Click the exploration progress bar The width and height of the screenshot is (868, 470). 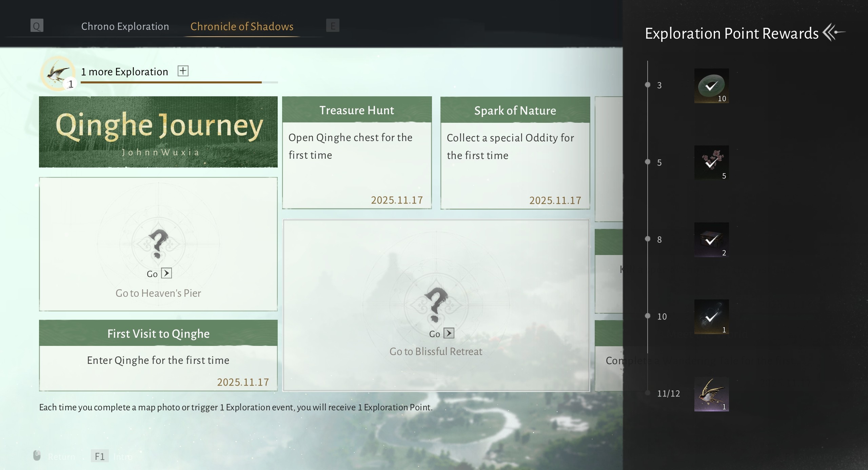click(179, 82)
